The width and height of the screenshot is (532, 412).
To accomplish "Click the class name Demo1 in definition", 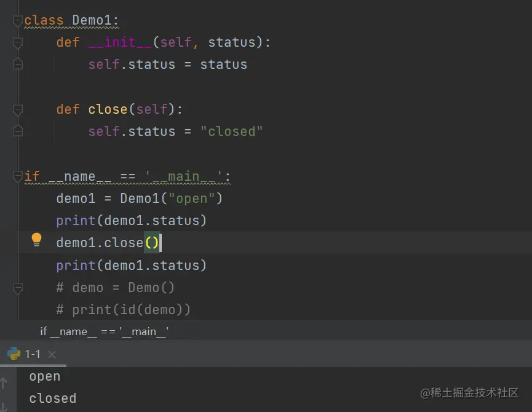I will (x=92, y=20).
